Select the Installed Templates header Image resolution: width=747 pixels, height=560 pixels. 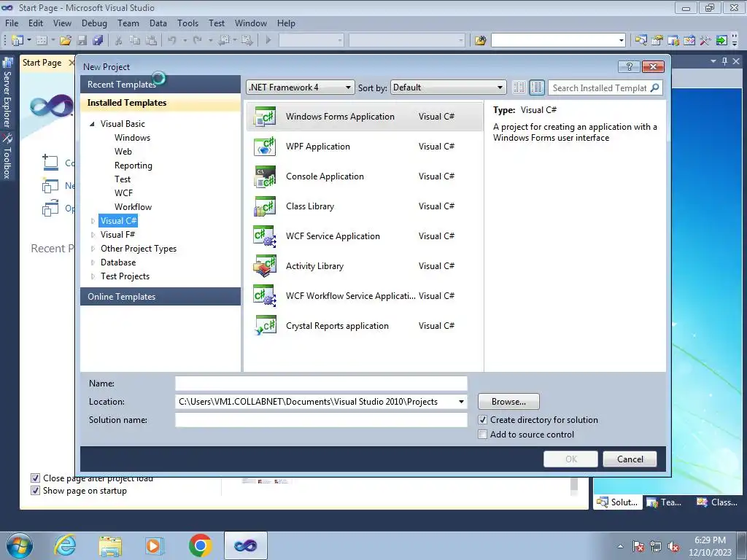tap(160, 103)
